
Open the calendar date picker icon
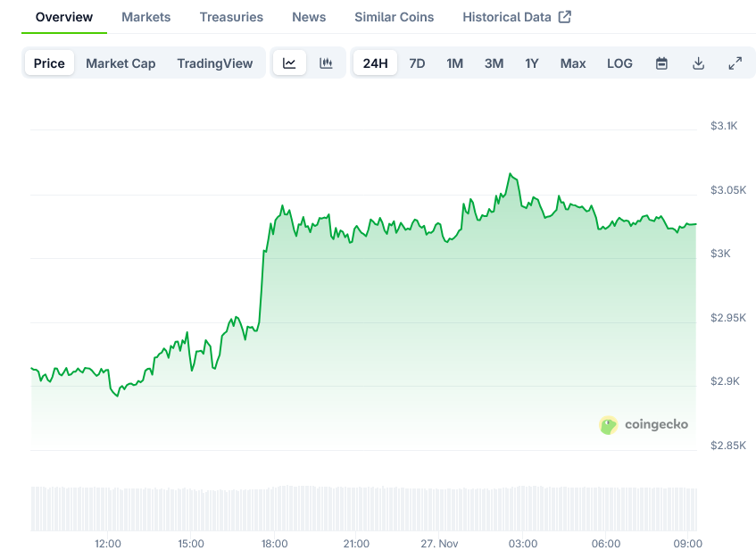point(661,63)
